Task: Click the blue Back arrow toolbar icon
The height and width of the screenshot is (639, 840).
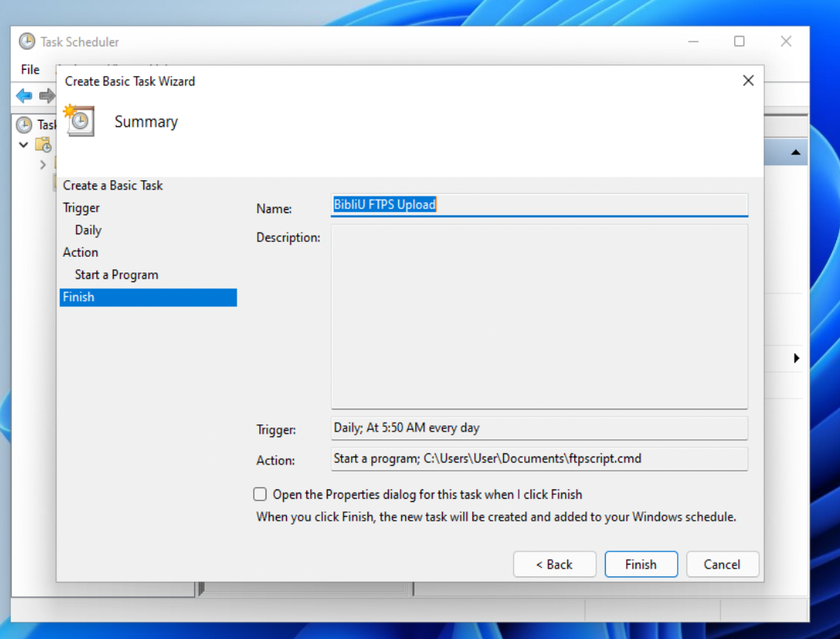Action: click(x=24, y=96)
